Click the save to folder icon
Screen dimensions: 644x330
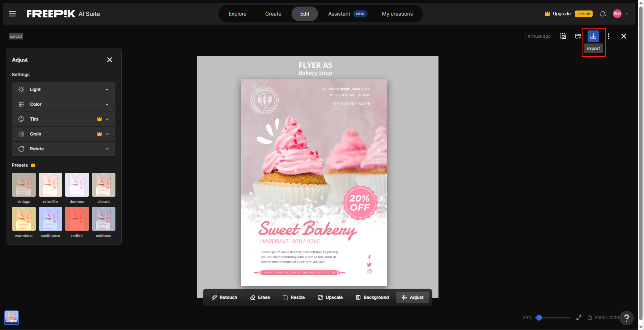(x=578, y=36)
